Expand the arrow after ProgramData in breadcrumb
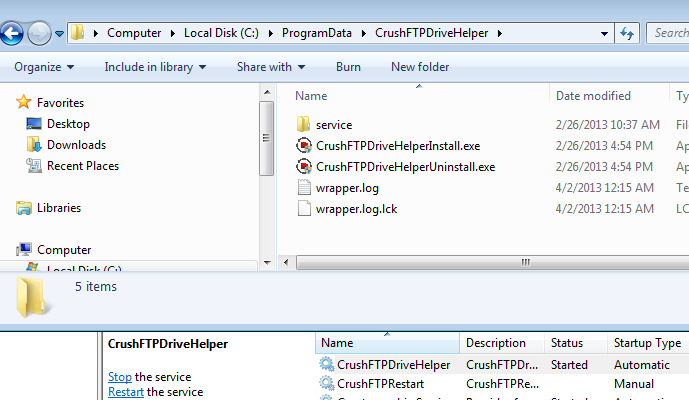 pyautogui.click(x=364, y=33)
